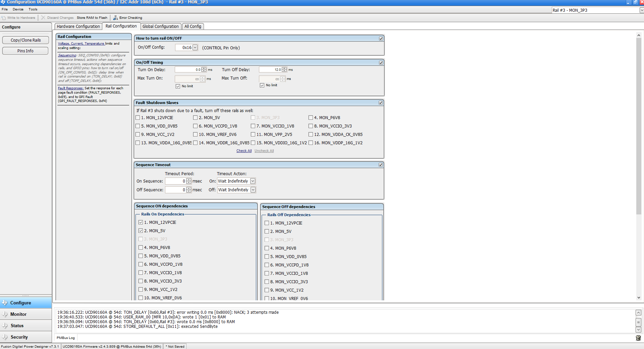Click the Turn Off Delay input field
The width and height of the screenshot is (644, 349).
point(270,70)
